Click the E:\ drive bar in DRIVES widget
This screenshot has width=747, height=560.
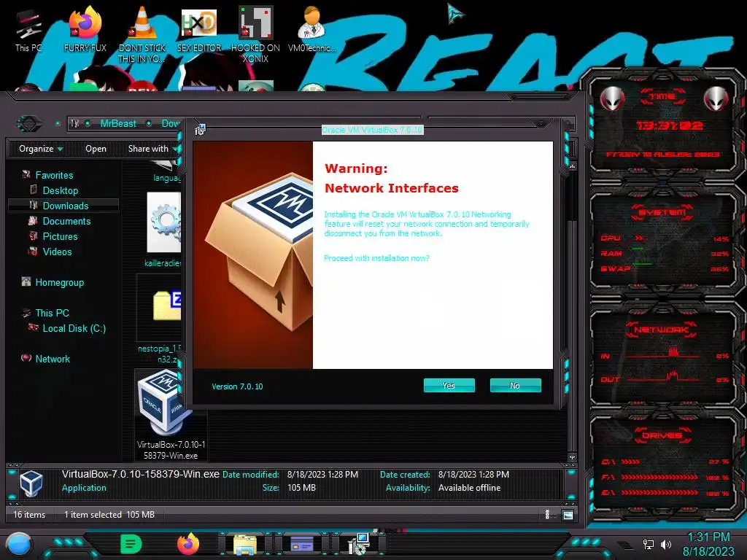(665, 493)
